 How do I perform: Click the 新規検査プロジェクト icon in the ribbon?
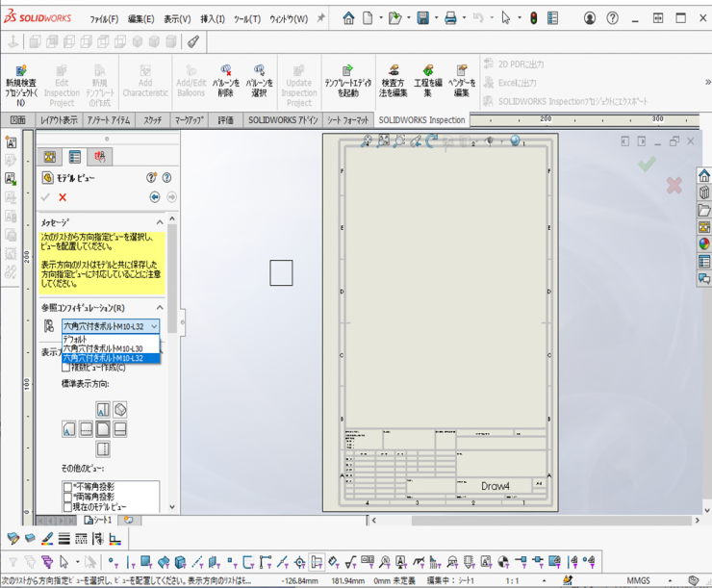point(20,71)
